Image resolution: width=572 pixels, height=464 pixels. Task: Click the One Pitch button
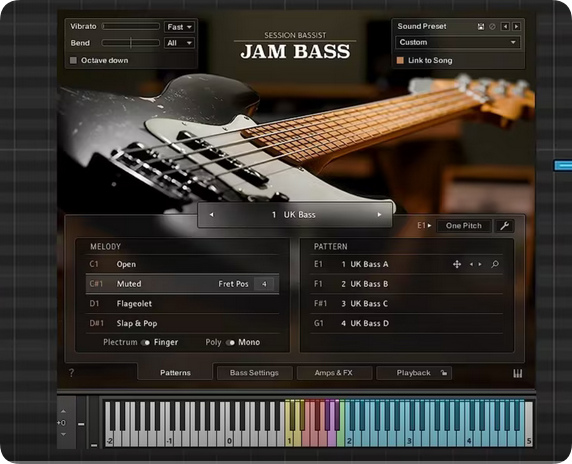click(x=464, y=226)
